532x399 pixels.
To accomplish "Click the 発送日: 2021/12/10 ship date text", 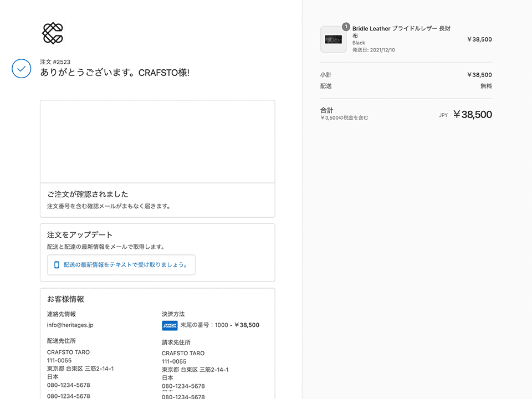I will (x=374, y=50).
